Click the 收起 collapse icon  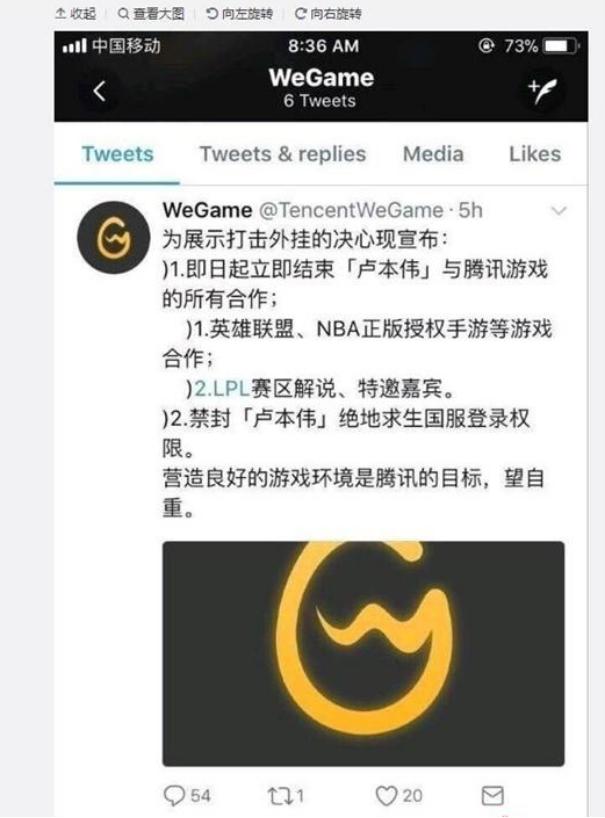(x=76, y=14)
